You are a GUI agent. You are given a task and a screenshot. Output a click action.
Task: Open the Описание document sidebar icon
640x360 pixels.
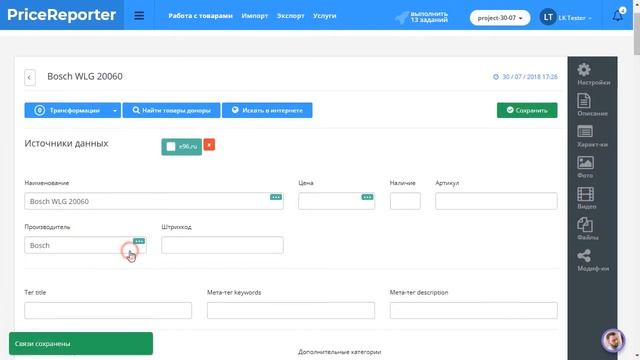584,101
